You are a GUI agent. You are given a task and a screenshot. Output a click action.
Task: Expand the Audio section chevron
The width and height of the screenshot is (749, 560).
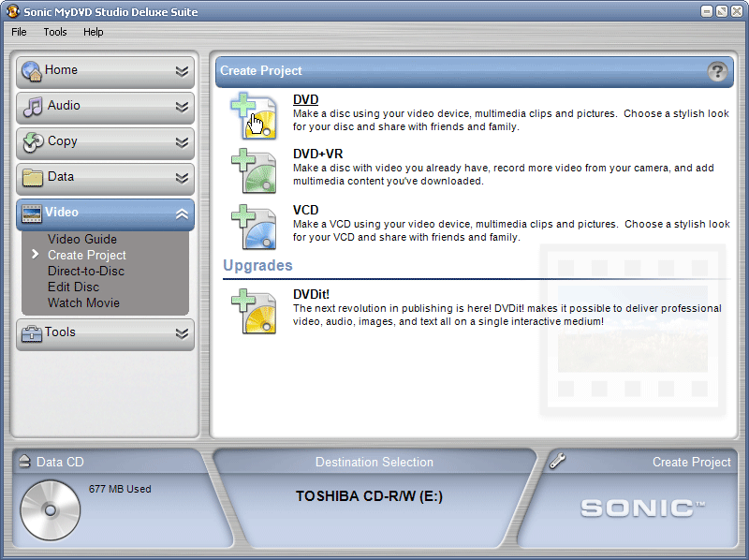pos(182,107)
